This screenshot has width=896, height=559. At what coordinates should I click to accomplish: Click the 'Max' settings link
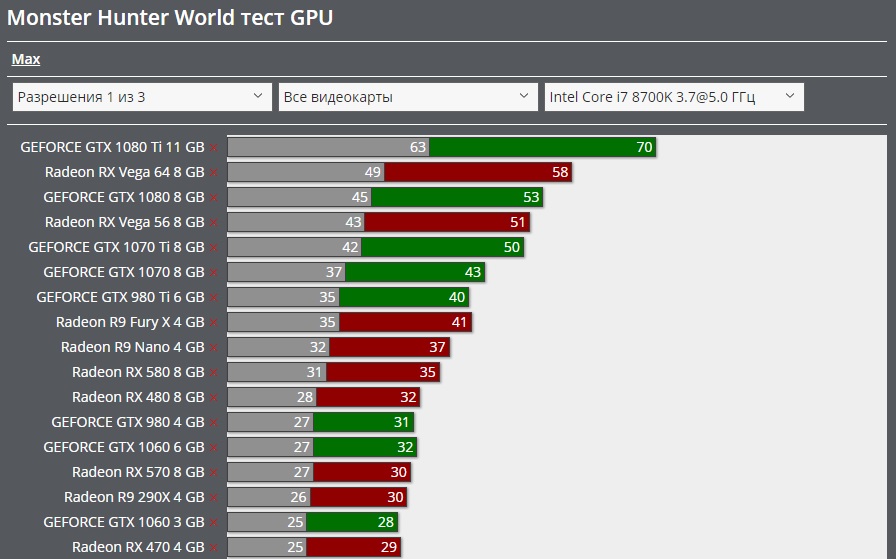pos(26,59)
